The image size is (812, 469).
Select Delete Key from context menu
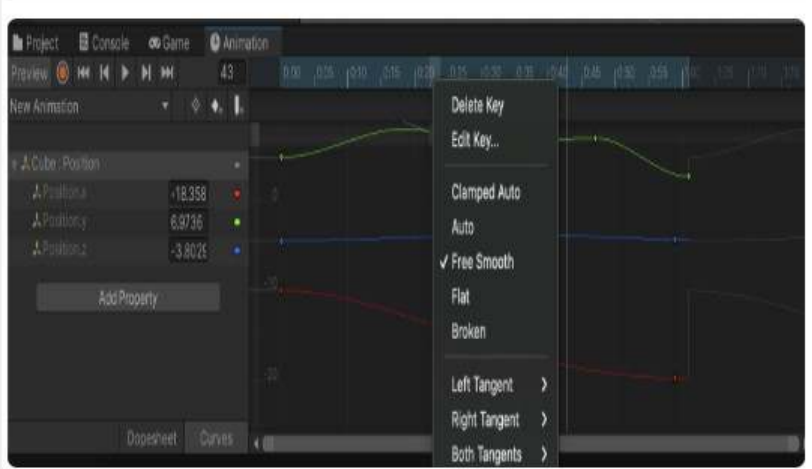point(478,106)
